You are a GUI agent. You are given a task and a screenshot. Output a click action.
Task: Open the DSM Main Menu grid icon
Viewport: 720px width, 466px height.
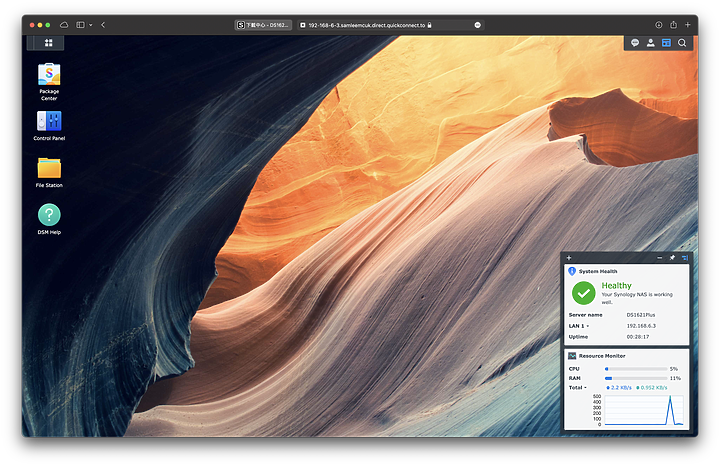coord(48,43)
